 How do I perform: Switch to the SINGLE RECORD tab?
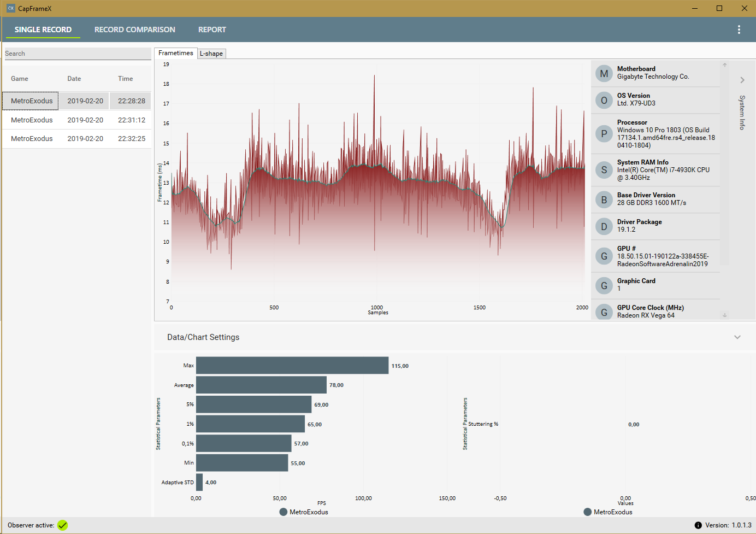[x=43, y=30]
